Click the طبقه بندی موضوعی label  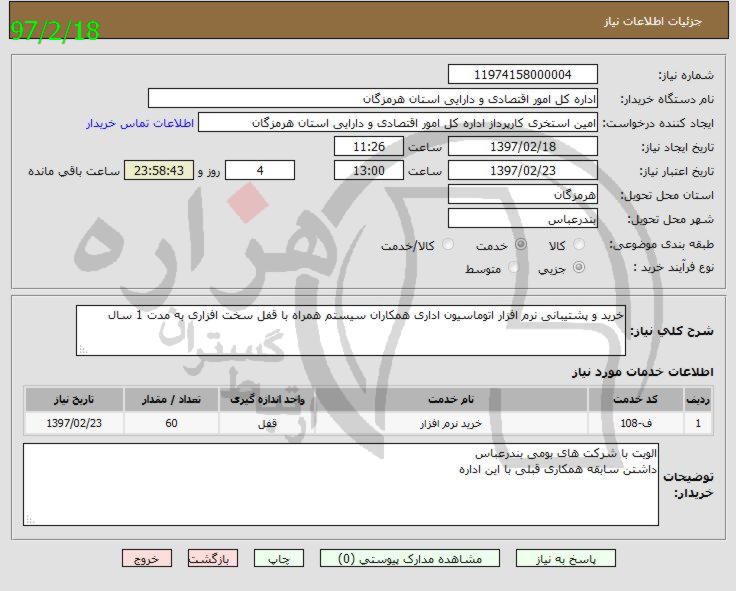pyautogui.click(x=661, y=244)
